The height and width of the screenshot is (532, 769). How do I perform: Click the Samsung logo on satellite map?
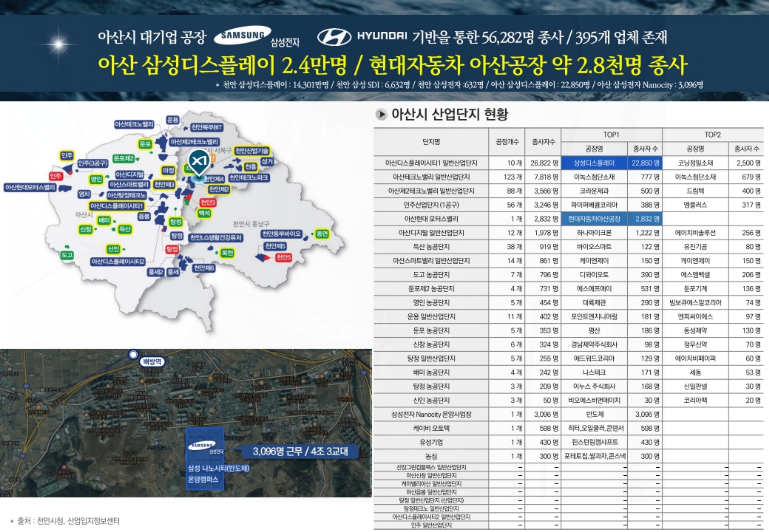point(202,445)
